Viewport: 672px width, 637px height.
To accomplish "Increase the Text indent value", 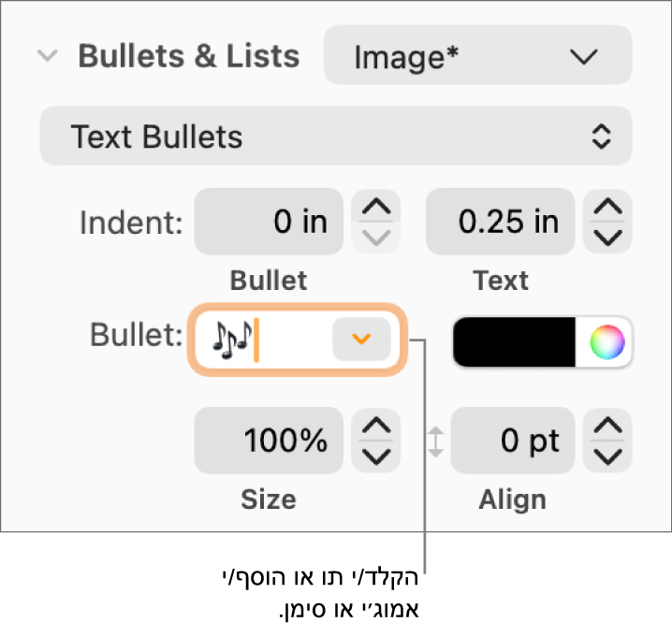I will (x=608, y=207).
